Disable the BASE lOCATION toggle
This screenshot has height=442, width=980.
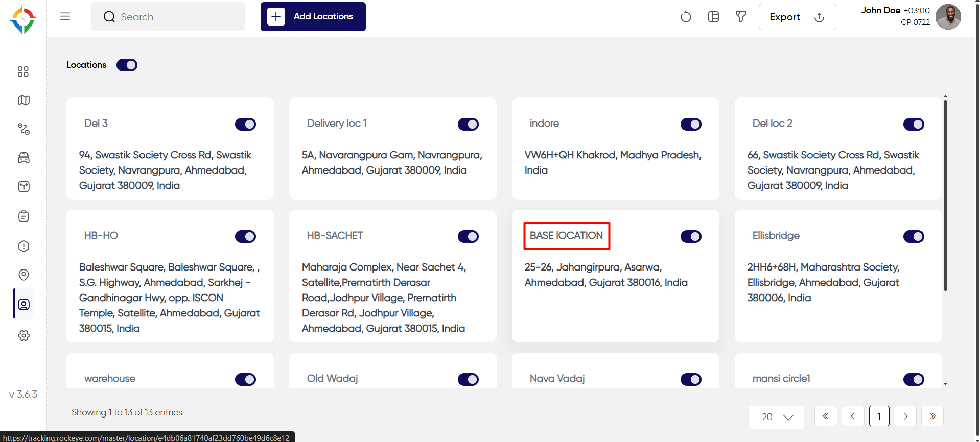coord(691,236)
